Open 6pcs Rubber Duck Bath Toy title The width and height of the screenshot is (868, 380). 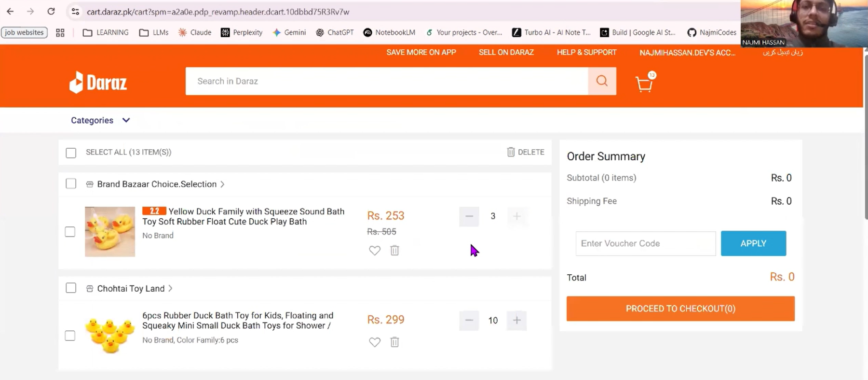(238, 321)
